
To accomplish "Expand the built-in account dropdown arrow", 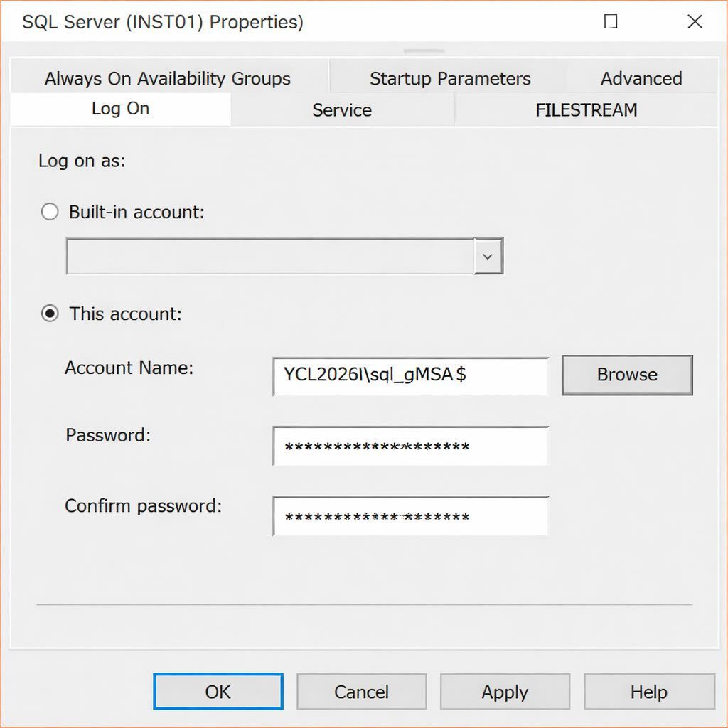I will coord(488,257).
